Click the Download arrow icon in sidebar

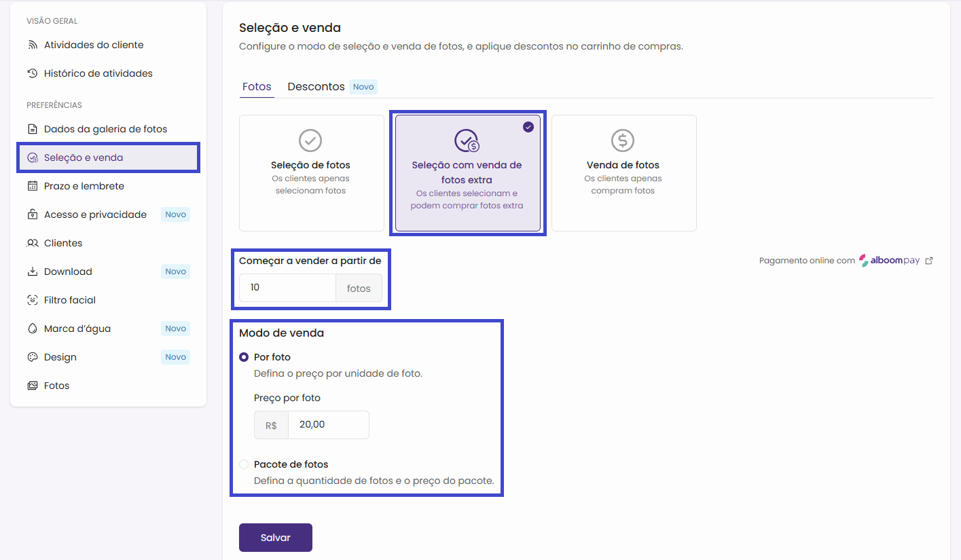[x=32, y=272]
